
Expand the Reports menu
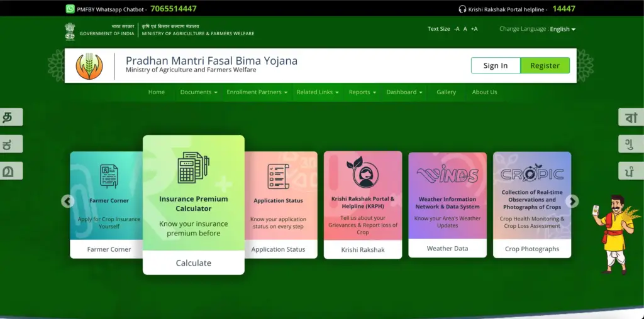362,92
